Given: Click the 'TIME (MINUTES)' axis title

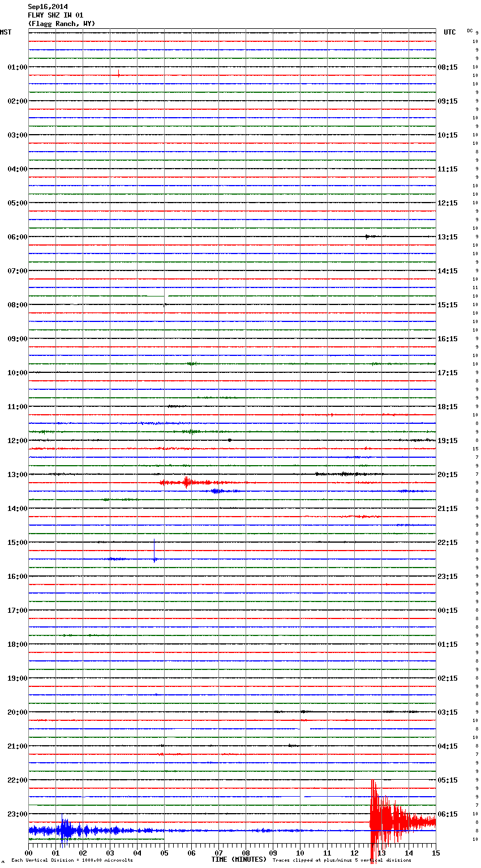Looking at the screenshot, I should pos(239,860).
